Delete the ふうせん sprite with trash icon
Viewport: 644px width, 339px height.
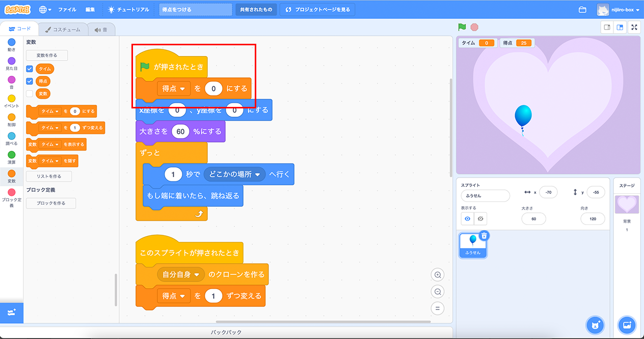coord(484,235)
